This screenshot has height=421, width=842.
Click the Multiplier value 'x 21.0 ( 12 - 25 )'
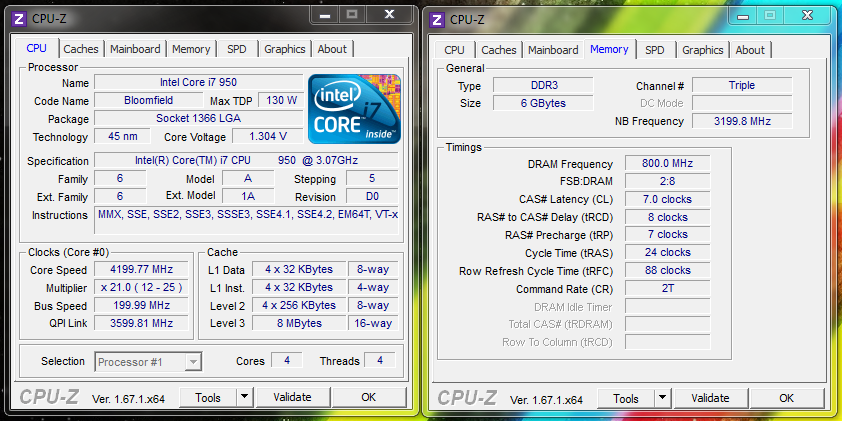click(141, 287)
